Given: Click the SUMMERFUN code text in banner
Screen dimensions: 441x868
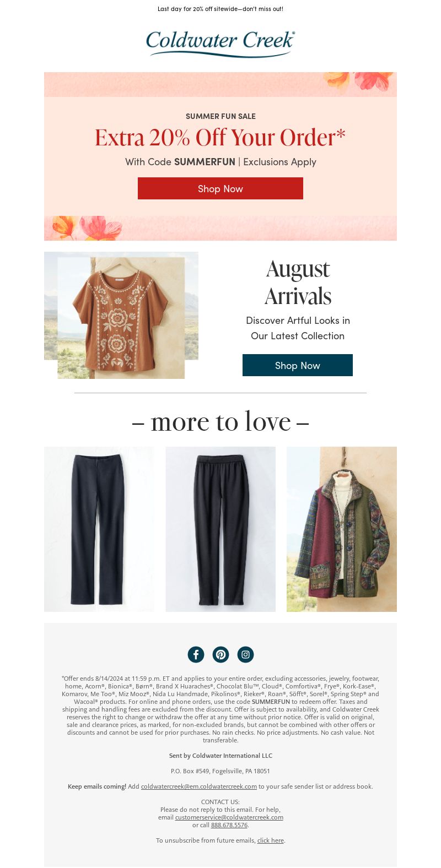Looking at the screenshot, I should (x=205, y=162).
